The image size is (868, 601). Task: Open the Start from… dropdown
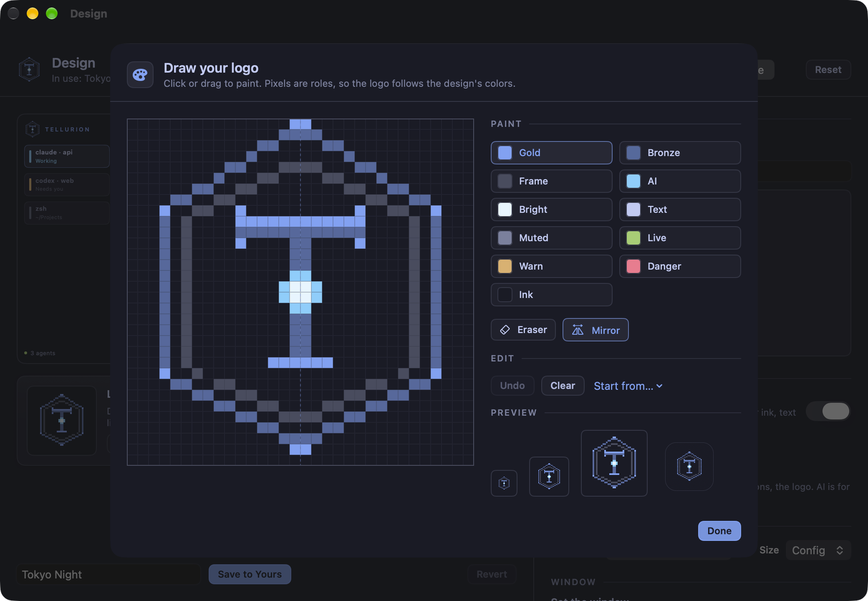pyautogui.click(x=628, y=386)
